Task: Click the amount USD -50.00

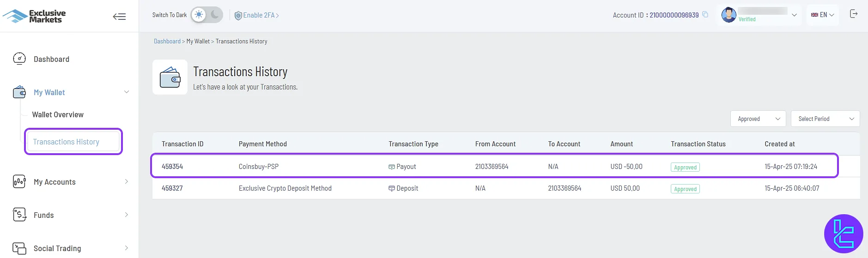Action: pyautogui.click(x=626, y=167)
